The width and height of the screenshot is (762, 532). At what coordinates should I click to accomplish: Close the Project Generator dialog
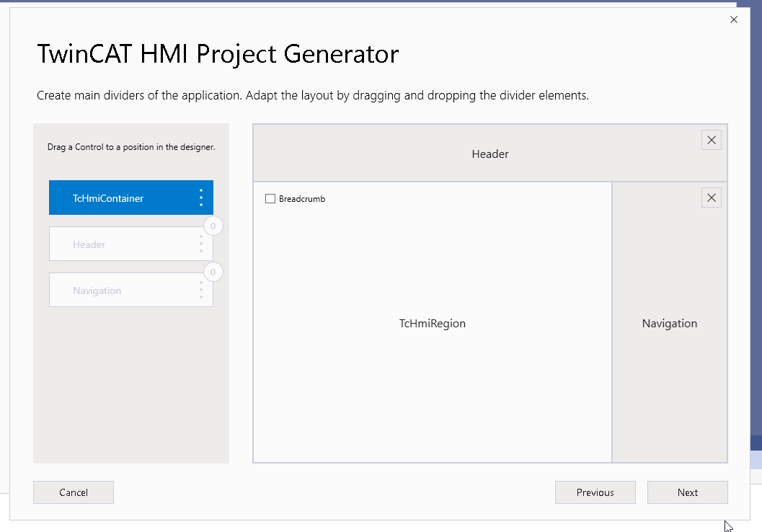(x=734, y=19)
